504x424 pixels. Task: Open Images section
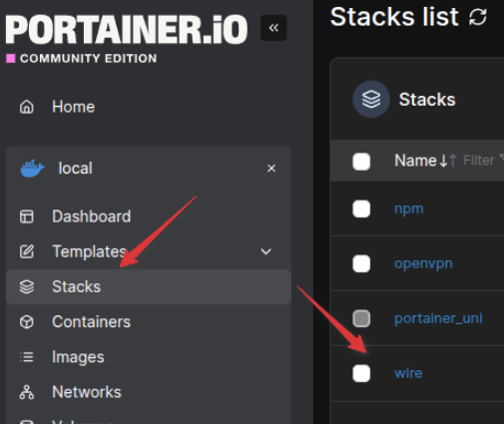pos(78,357)
